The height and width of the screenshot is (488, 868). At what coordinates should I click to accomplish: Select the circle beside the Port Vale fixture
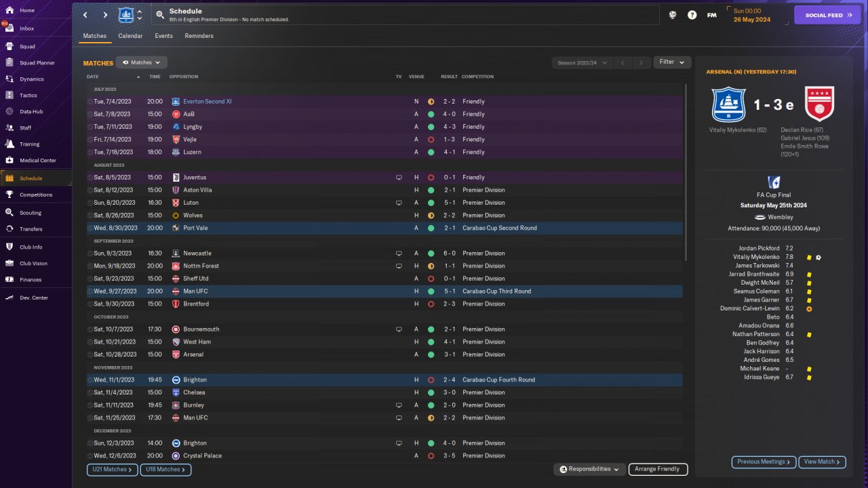click(x=90, y=228)
